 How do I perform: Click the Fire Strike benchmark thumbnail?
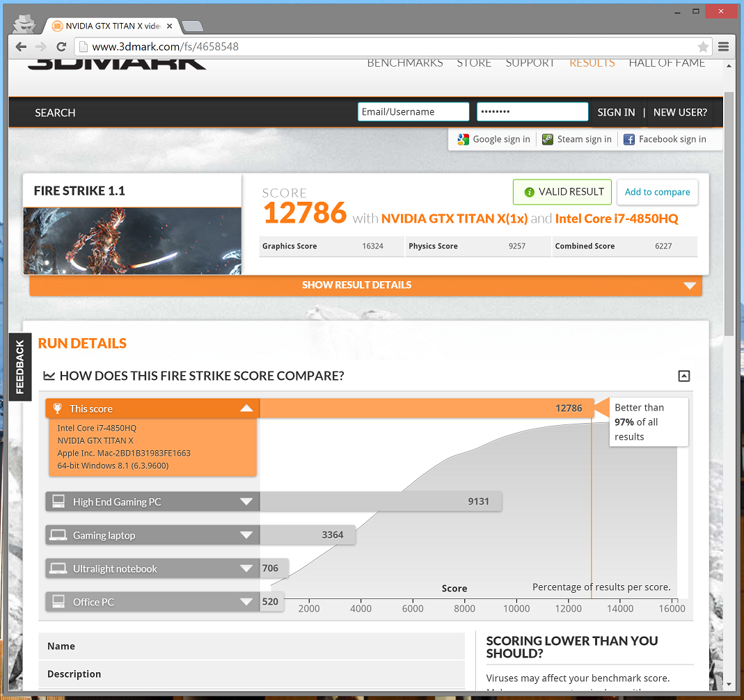click(132, 241)
